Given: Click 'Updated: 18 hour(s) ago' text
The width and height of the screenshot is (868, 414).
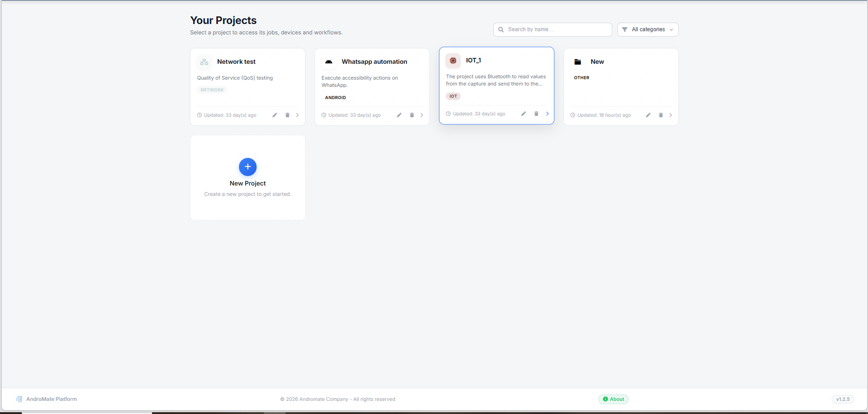Looking at the screenshot, I should [x=604, y=115].
